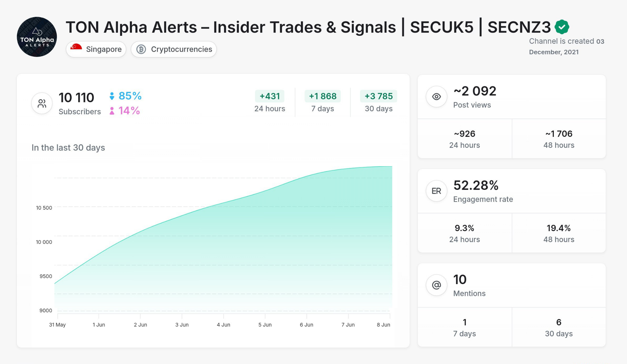
Task: Select the +1 868 7 days growth stat
Action: 322,102
